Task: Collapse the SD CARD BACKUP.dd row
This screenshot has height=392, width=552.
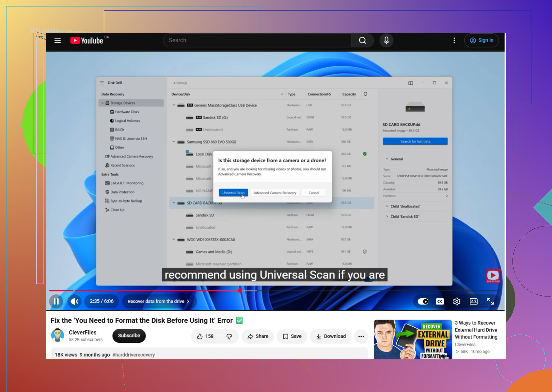Action: tap(174, 203)
